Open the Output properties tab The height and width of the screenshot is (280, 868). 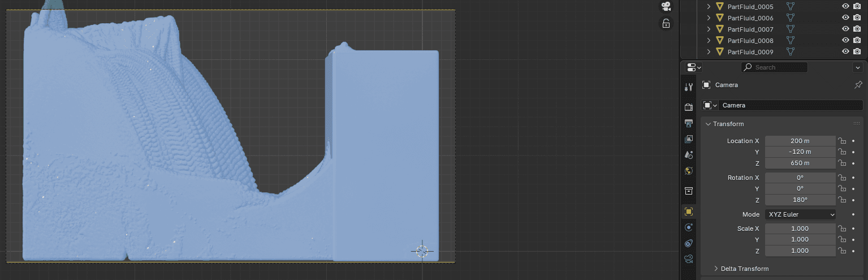tap(688, 123)
